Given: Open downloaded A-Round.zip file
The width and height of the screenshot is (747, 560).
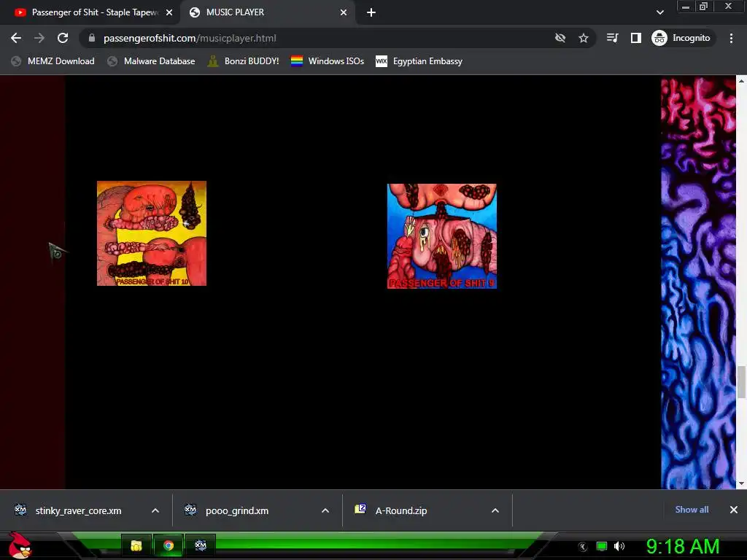Looking at the screenshot, I should pyautogui.click(x=400, y=510).
